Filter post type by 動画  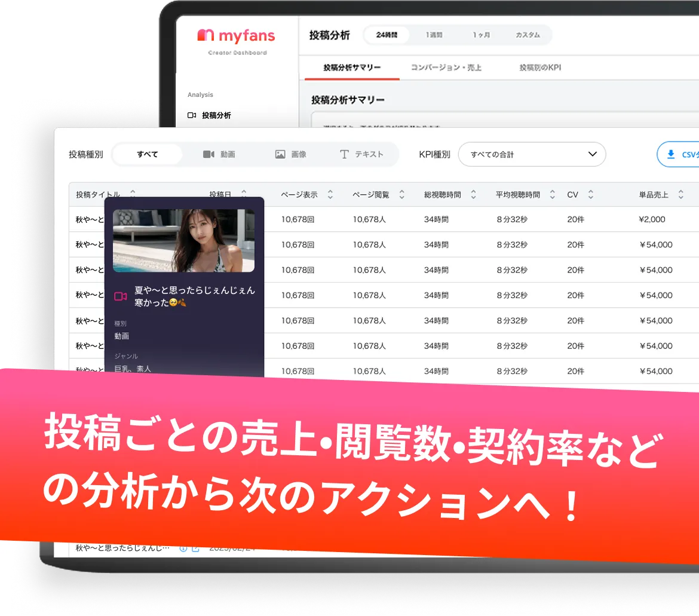click(x=219, y=154)
